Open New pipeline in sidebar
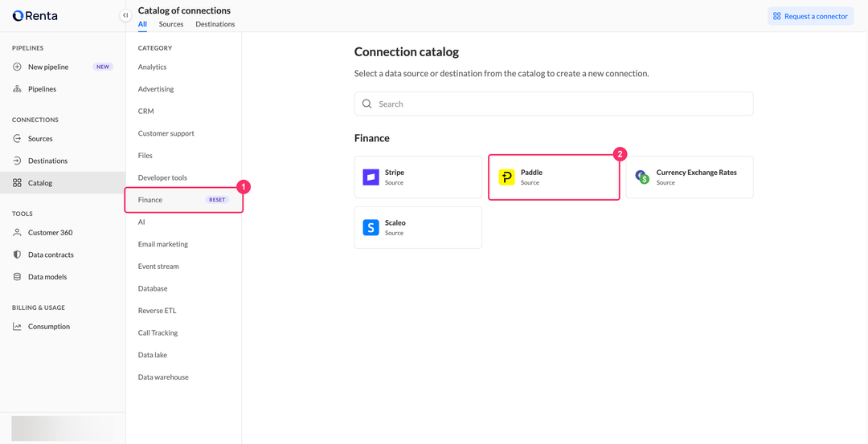The width and height of the screenshot is (868, 444). coord(63,67)
